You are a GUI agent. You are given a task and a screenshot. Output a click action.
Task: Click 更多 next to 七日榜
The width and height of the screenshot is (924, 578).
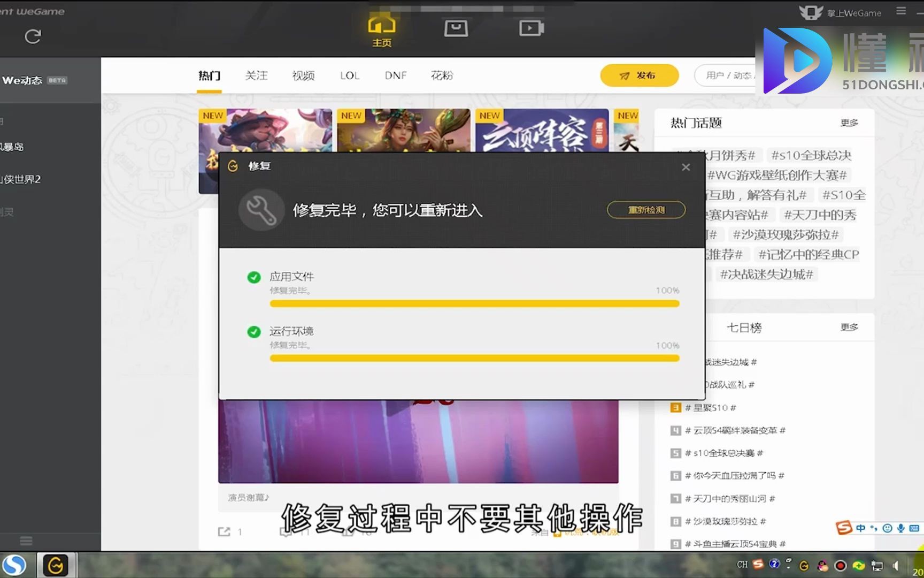pos(849,327)
